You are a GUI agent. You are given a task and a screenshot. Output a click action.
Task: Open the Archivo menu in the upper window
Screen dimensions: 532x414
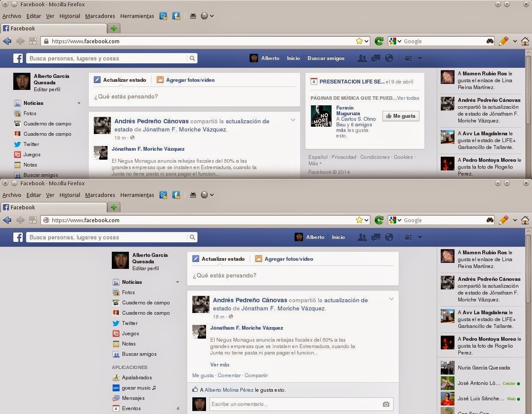tap(12, 16)
